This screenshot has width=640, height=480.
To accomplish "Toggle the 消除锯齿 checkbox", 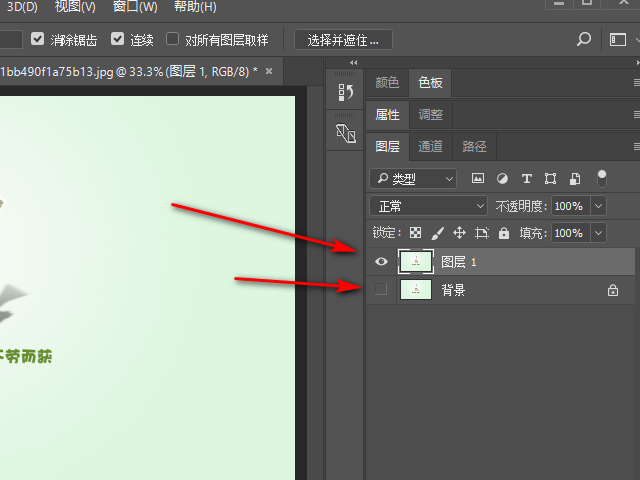I will [x=38, y=39].
